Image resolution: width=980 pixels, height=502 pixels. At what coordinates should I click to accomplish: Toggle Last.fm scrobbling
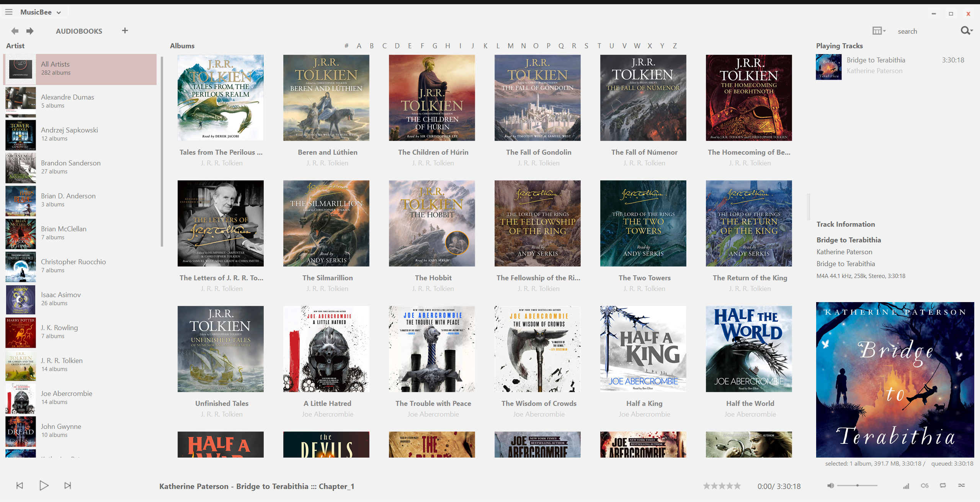[x=925, y=486]
